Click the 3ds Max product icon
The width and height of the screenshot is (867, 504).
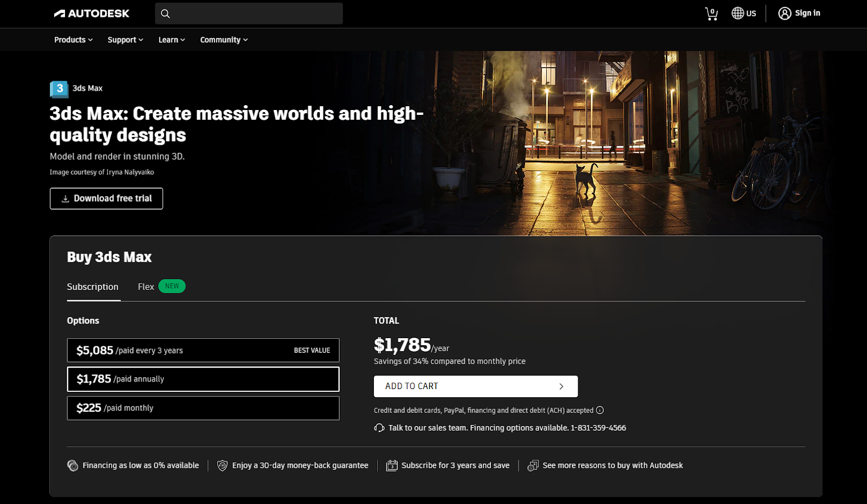(x=59, y=88)
